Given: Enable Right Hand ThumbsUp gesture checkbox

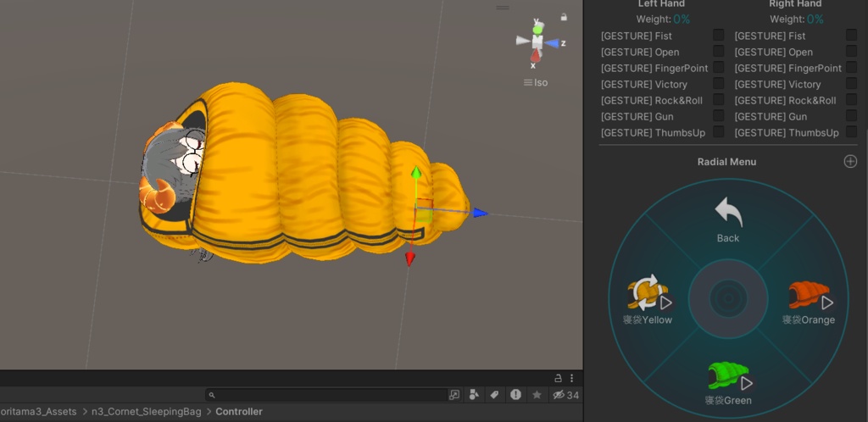Looking at the screenshot, I should click(851, 131).
